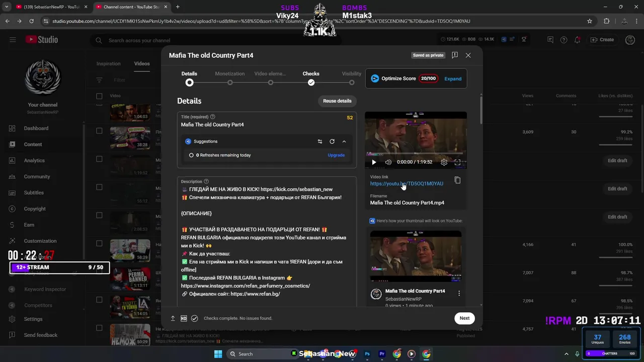This screenshot has height=362, width=644.
Task: Click the upload status arrow icon
Action: (173, 318)
